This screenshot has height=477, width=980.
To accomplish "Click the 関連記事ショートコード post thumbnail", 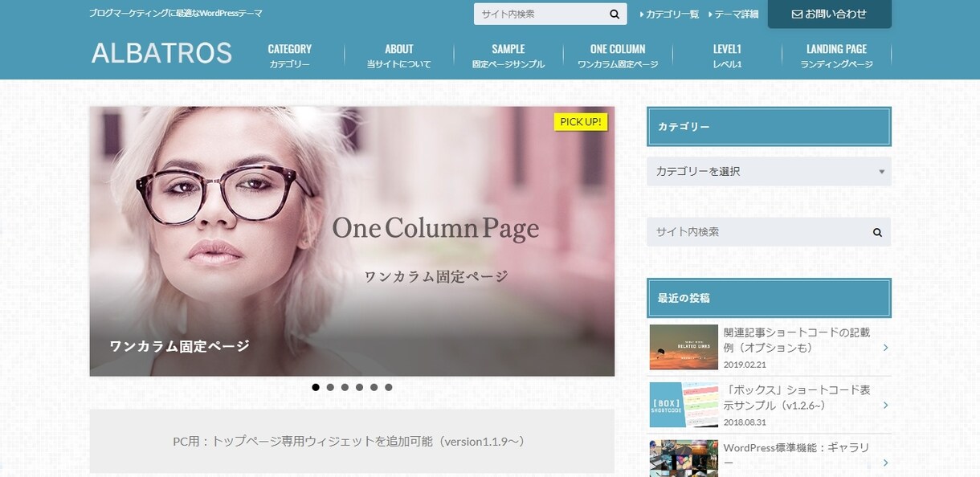I will (x=684, y=347).
